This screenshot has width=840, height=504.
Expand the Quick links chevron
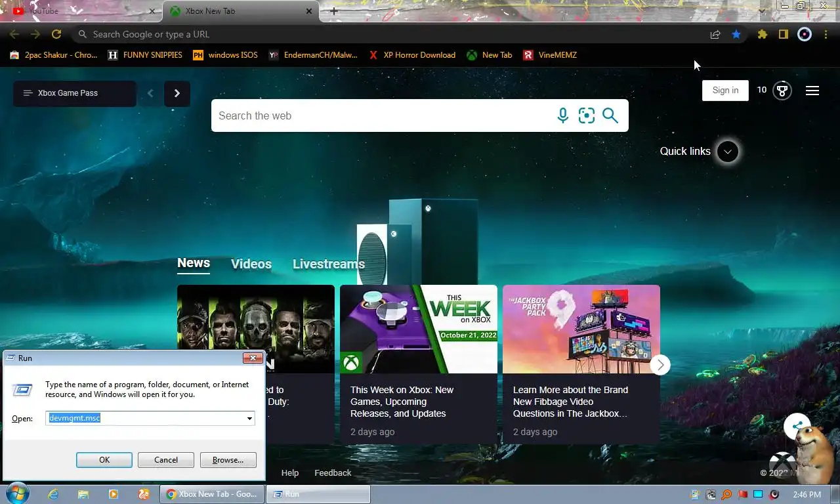[727, 152]
